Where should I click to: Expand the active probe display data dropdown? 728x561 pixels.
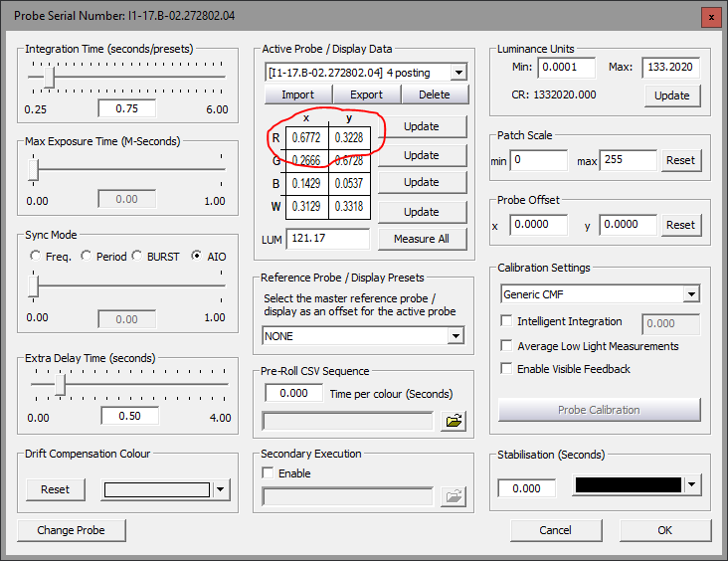click(x=458, y=73)
